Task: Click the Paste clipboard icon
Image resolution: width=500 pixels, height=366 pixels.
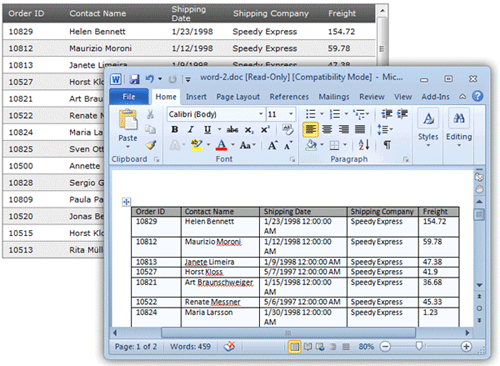Action: (128, 120)
